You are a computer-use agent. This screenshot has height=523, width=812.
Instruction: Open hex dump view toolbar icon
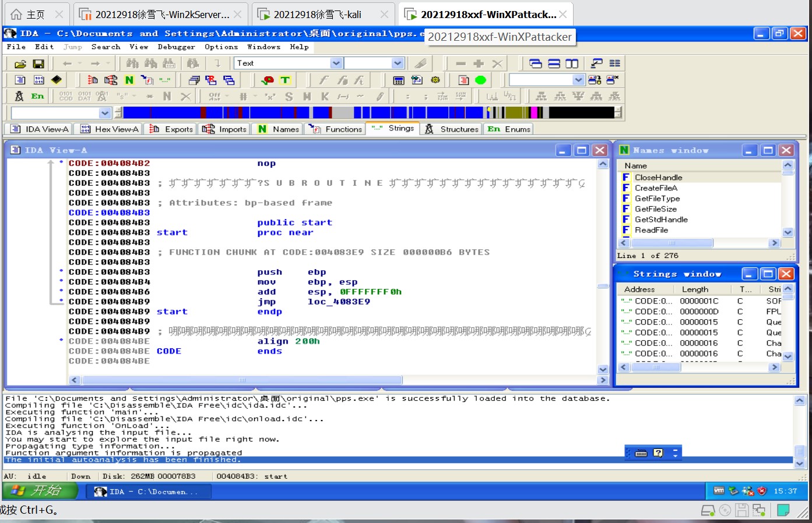[x=38, y=80]
